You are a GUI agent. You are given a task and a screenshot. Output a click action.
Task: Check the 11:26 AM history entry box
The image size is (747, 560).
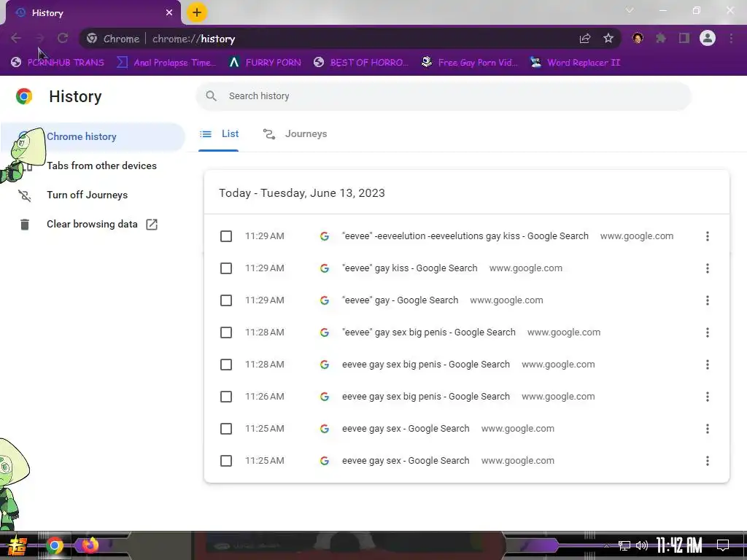tap(226, 397)
